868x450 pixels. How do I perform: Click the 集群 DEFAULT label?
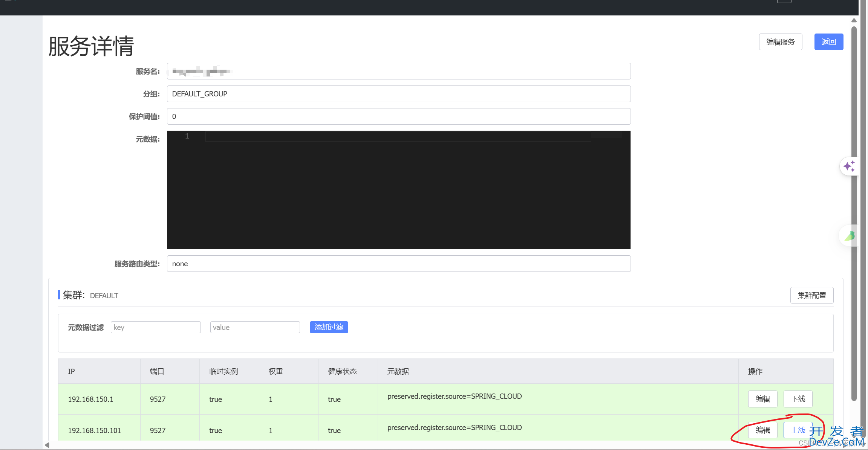pos(90,295)
